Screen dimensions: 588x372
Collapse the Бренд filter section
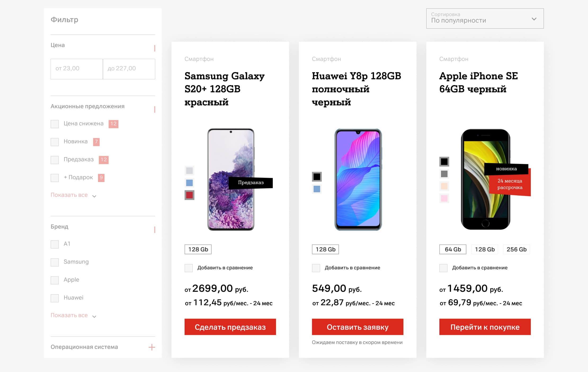pos(155,230)
